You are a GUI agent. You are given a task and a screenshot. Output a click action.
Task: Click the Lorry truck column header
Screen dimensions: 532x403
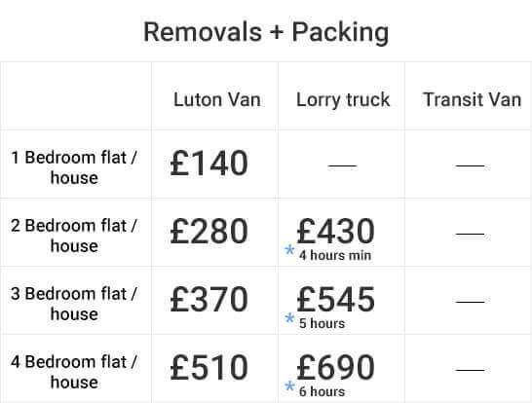343,100
